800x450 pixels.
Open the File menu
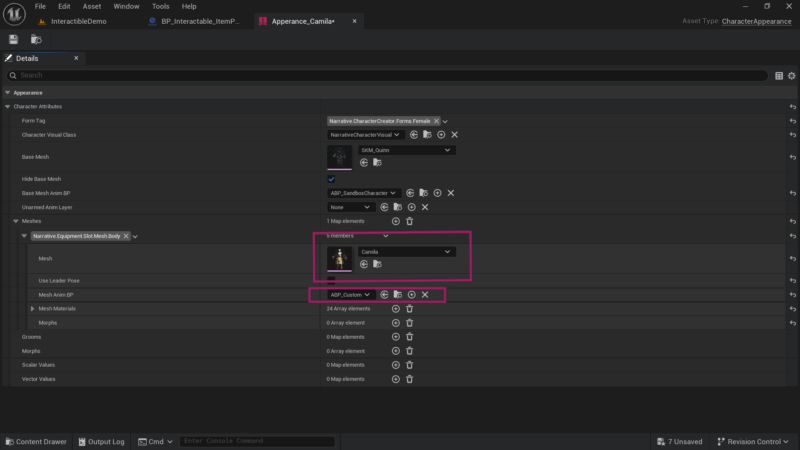40,6
